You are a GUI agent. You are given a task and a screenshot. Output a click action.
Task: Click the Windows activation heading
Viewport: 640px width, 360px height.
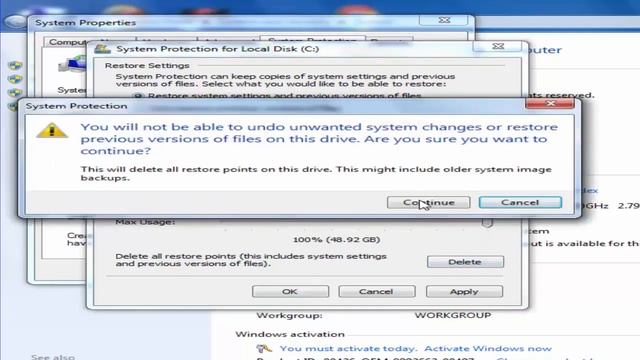[x=290, y=334]
